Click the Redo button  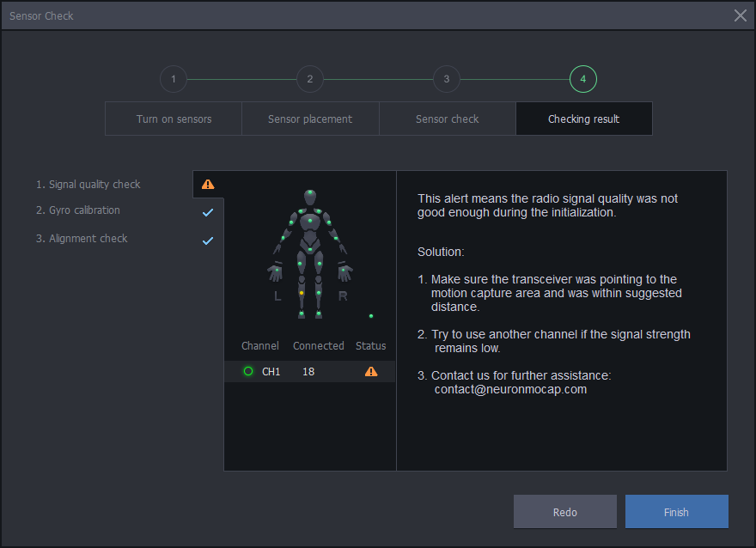click(565, 512)
